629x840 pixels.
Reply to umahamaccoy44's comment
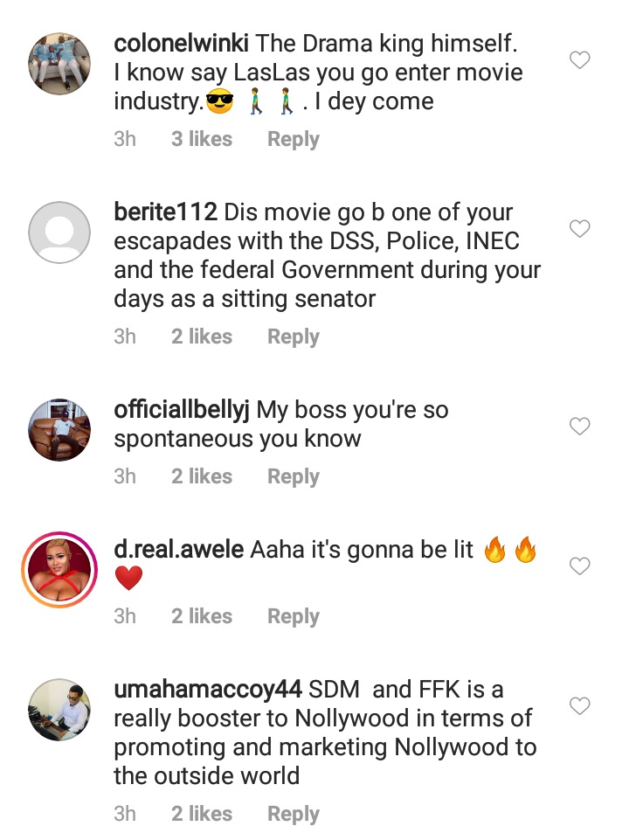point(293,814)
